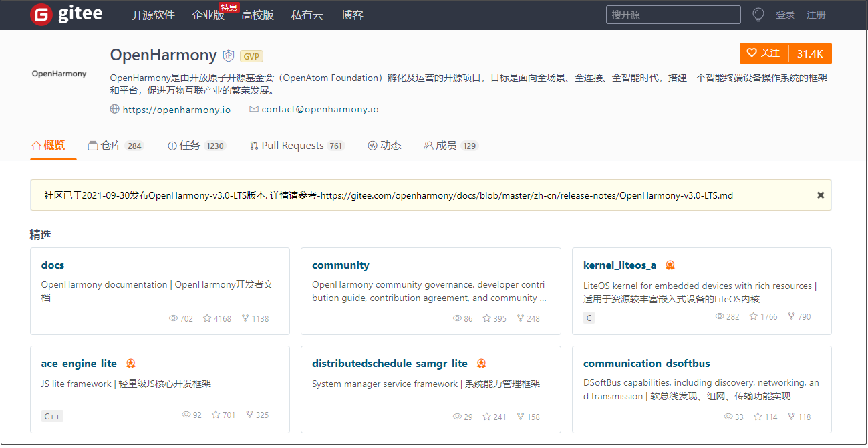The width and height of the screenshot is (868, 448).
Task: Click the 31.4K followers count
Action: 810,53
